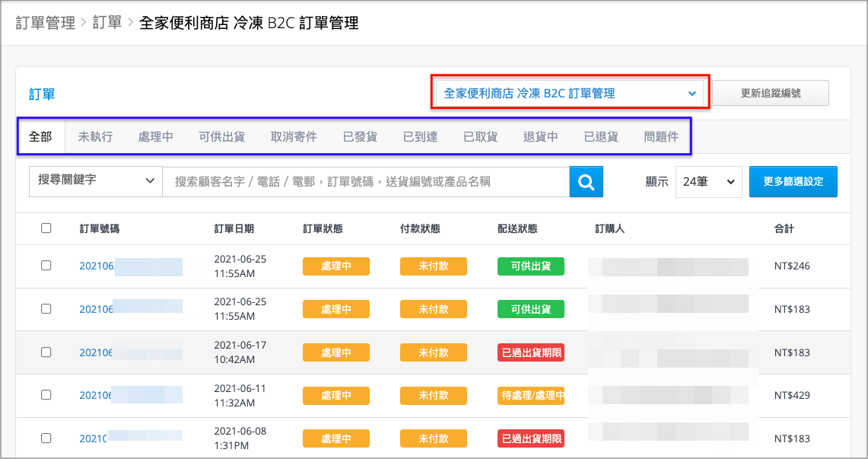Click the 訂單 panel heading
The width and height of the screenshot is (868, 459).
pos(42,94)
